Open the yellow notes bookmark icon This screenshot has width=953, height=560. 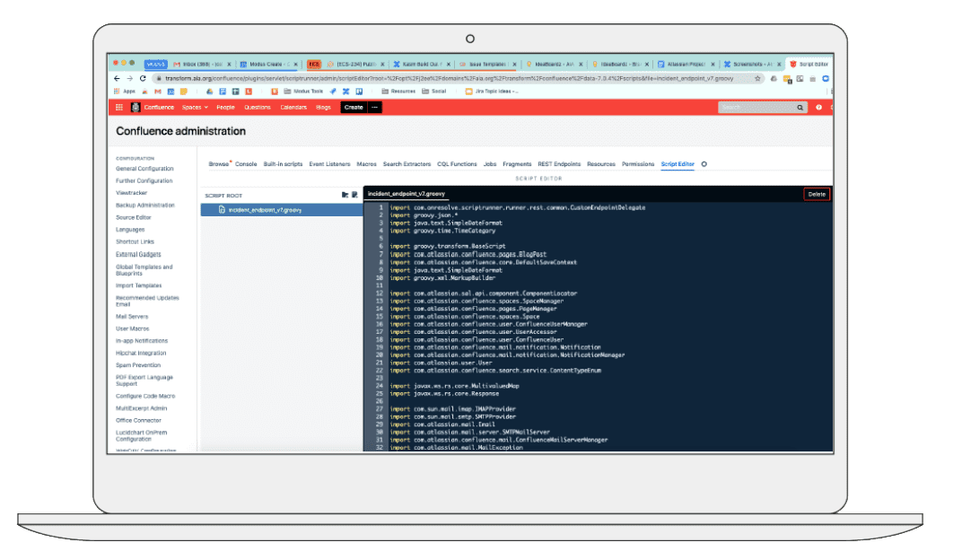184,92
